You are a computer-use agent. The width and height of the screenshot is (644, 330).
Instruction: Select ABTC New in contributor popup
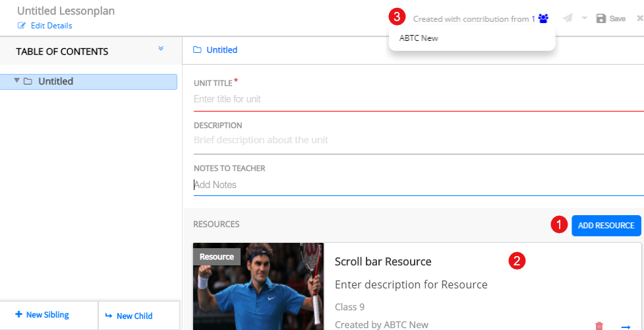(x=419, y=38)
